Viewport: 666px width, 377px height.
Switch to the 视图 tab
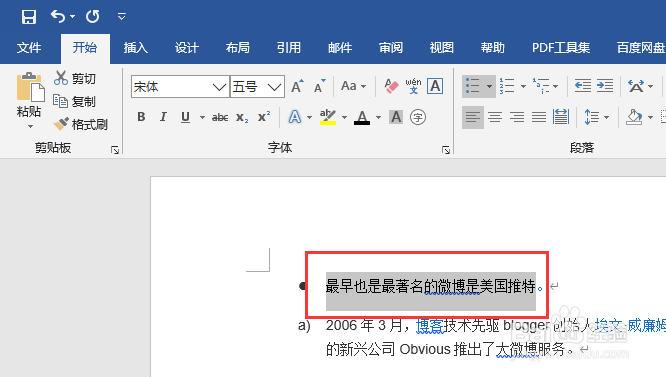pyautogui.click(x=442, y=48)
